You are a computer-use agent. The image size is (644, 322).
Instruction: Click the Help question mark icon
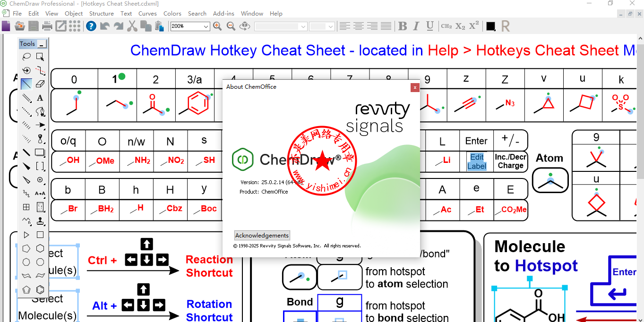point(91,26)
